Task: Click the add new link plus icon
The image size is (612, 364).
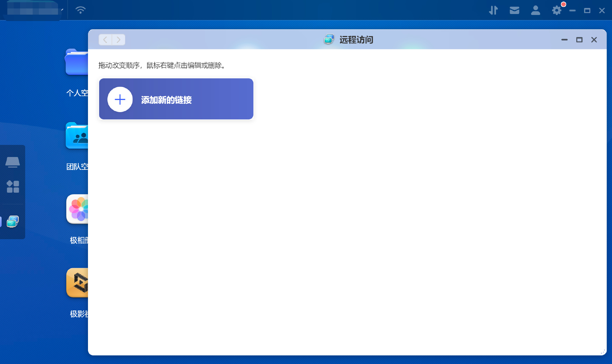Action: (x=120, y=99)
